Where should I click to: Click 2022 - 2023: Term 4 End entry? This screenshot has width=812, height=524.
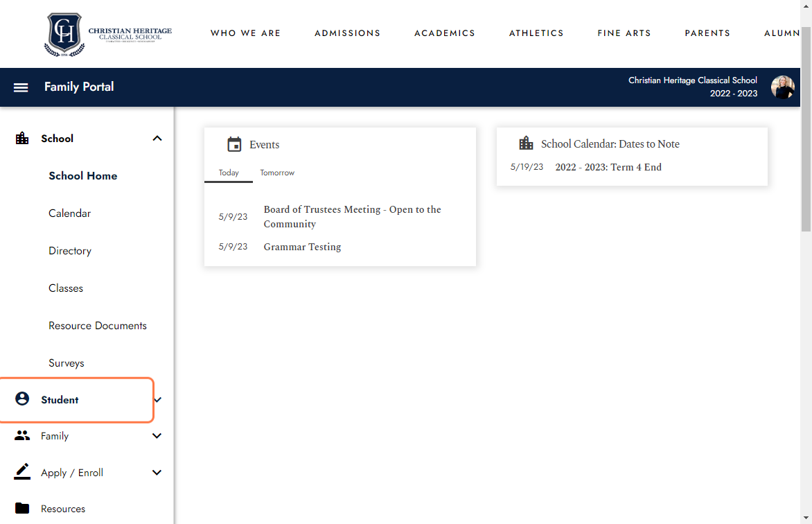608,167
